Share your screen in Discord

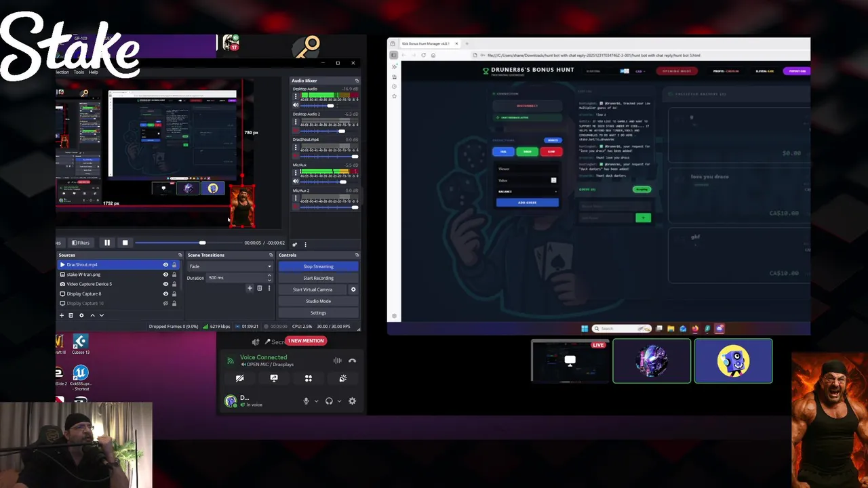pos(274,378)
